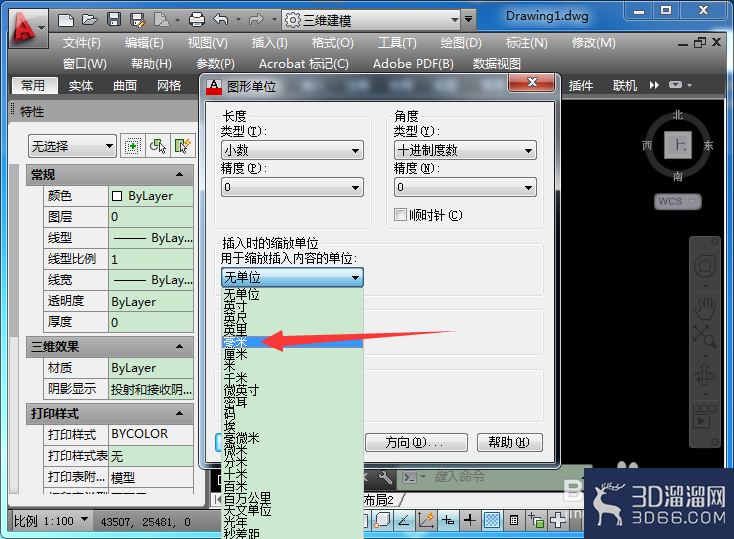Screen dimensions: 734x539
Task: Click the command line wrench icon
Action: (x=385, y=477)
